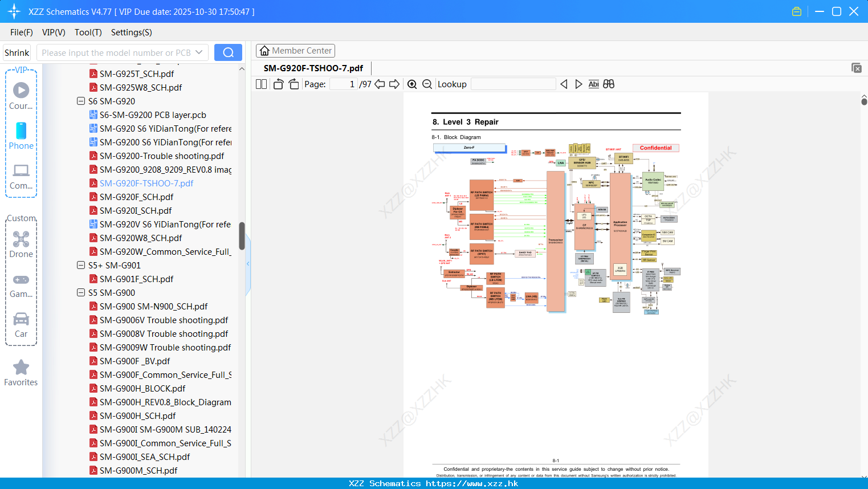Collapse the S5 SM-G900 folder
Screen dimensions: 868x489
point(81,292)
